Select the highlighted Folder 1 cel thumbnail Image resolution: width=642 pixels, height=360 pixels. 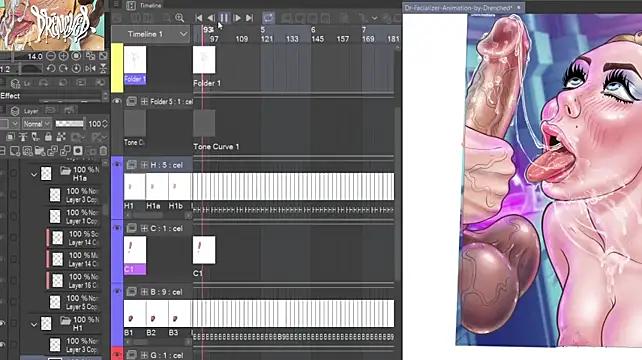click(x=135, y=65)
